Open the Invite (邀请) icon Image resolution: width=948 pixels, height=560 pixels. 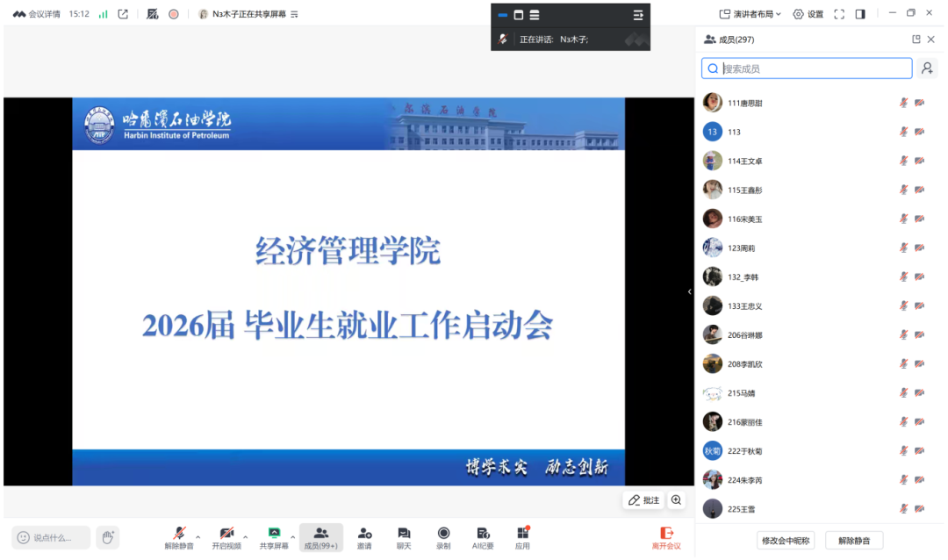363,537
